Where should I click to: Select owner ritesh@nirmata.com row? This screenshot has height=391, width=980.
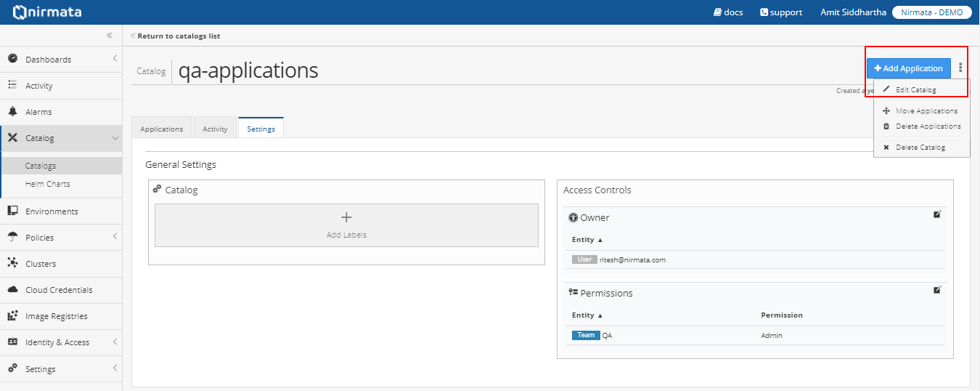755,259
